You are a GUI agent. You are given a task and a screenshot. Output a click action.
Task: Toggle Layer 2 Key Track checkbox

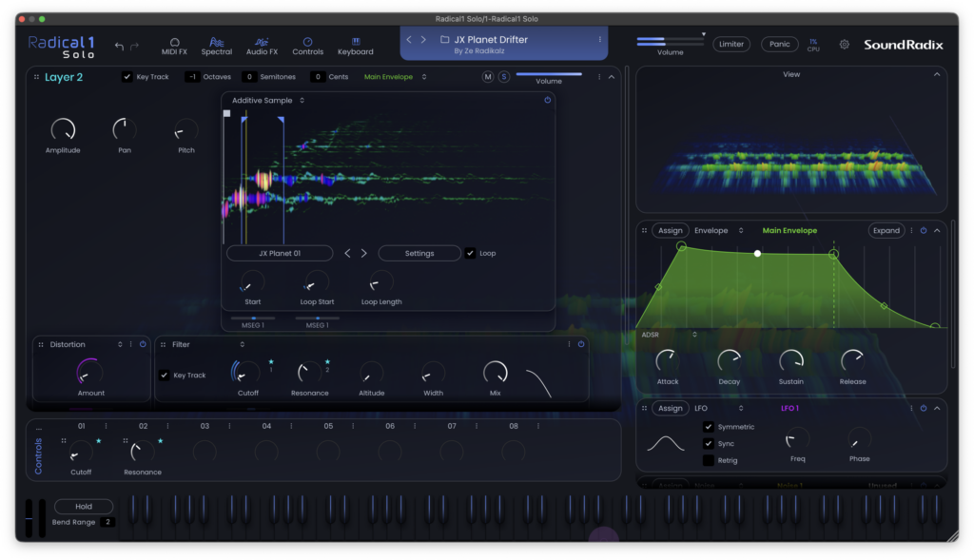(x=127, y=77)
